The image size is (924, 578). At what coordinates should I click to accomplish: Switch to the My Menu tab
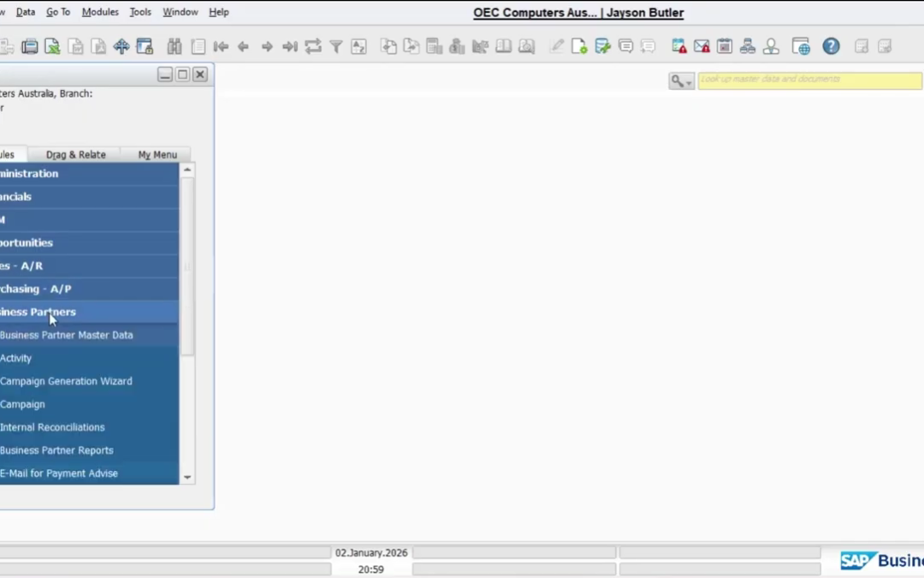(x=157, y=155)
